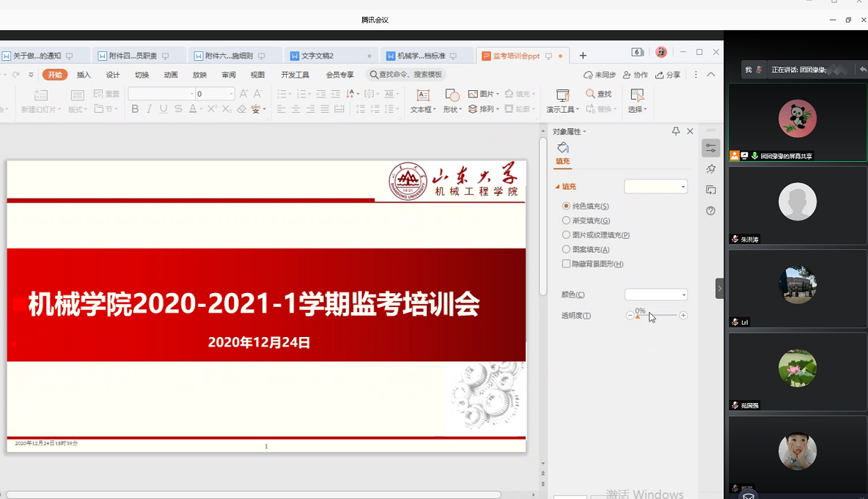Screen dimensions: 868x499
Task: Switch to the 文字文稿2 document tab
Action: 317,56
